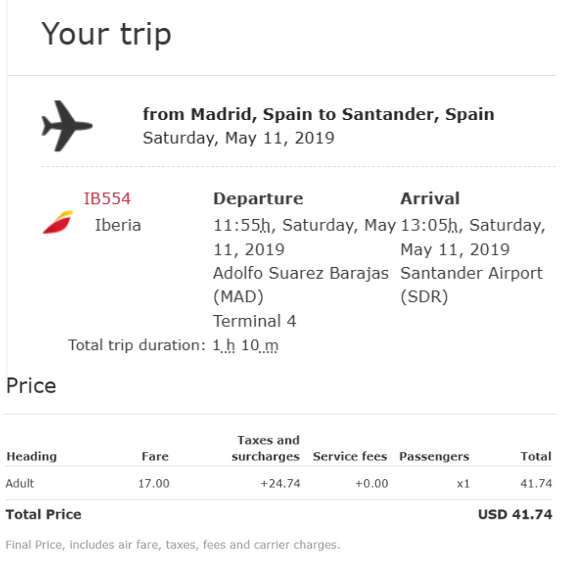This screenshot has width=564, height=561.
Task: Click the Price section heading
Action: [x=31, y=386]
